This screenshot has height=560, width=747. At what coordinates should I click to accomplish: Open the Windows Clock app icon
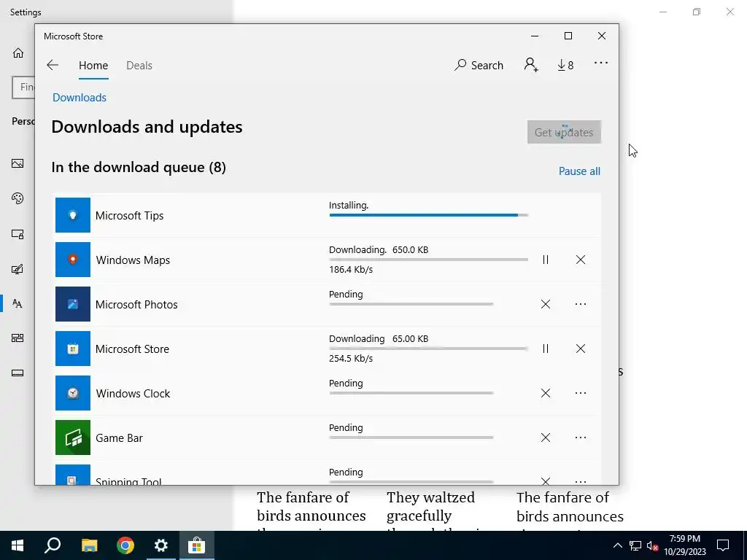(x=73, y=393)
